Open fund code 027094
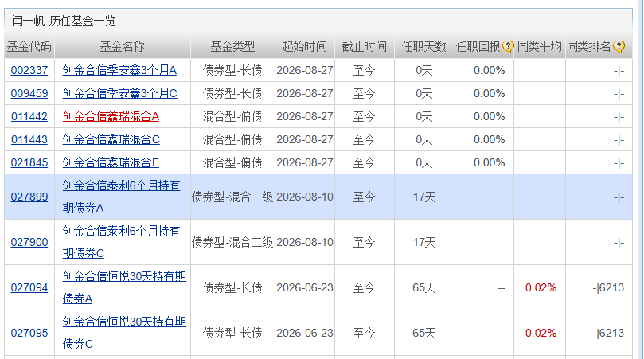Screen dimensions: 644x359 tap(29, 287)
